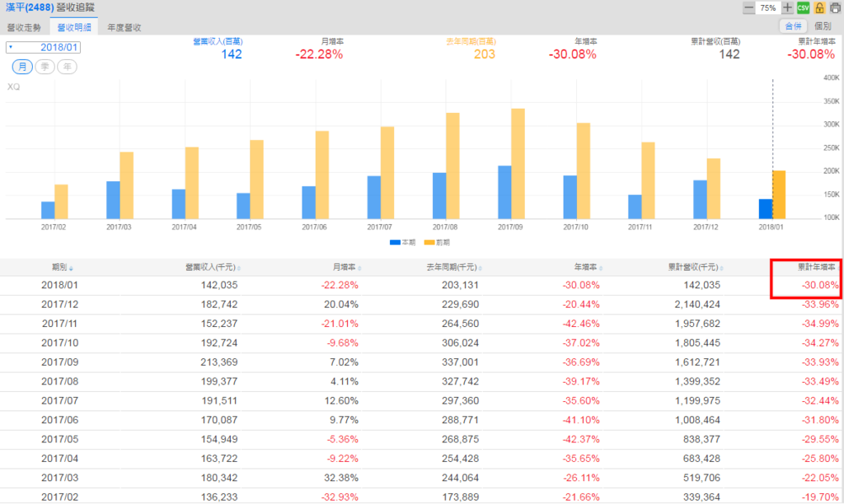The width and height of the screenshot is (844, 504).
Task: Click last-year value 337,001
Action: (460, 362)
